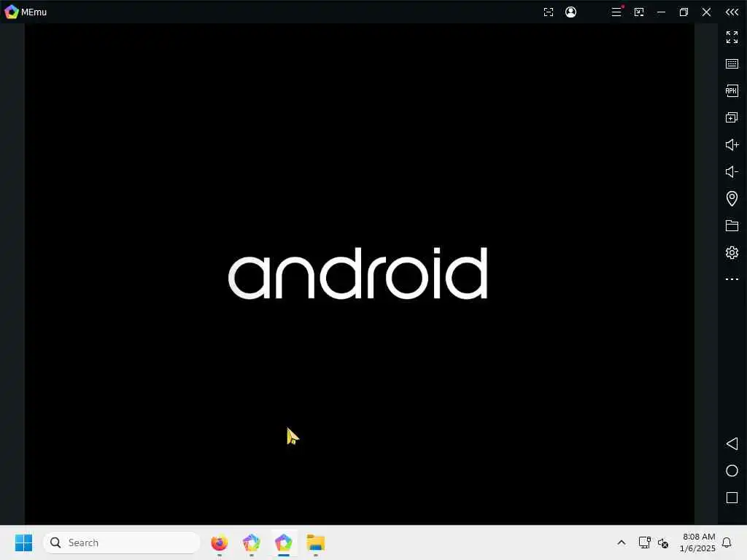Open the keyboard mapping tool
The height and width of the screenshot is (560, 747).
pos(732,64)
